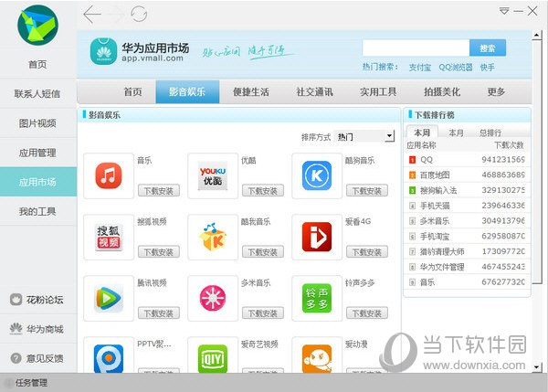
Task: Open 华为商城 from the sidebar
Action: click(37, 329)
